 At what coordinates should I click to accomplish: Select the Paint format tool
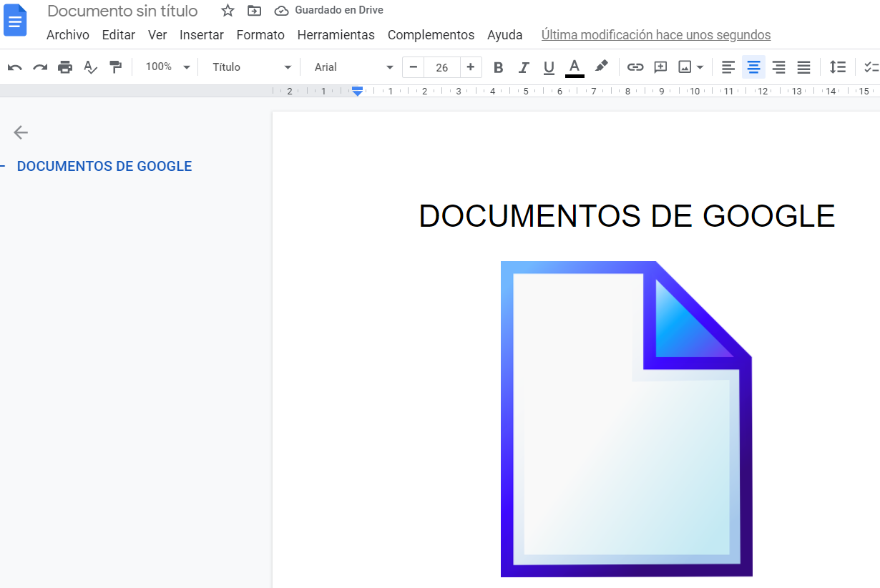tap(114, 67)
